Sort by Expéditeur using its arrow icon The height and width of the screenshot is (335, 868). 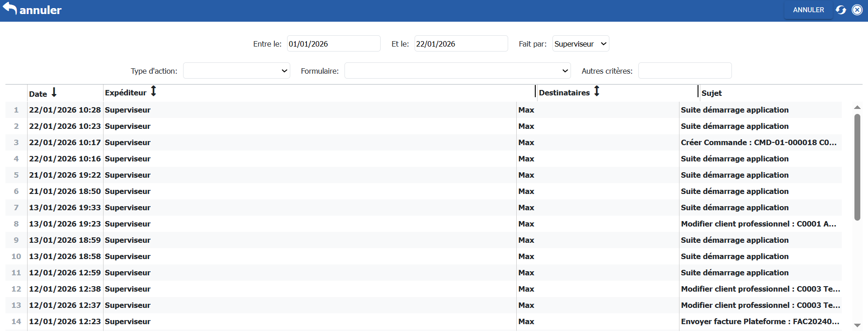pos(154,91)
